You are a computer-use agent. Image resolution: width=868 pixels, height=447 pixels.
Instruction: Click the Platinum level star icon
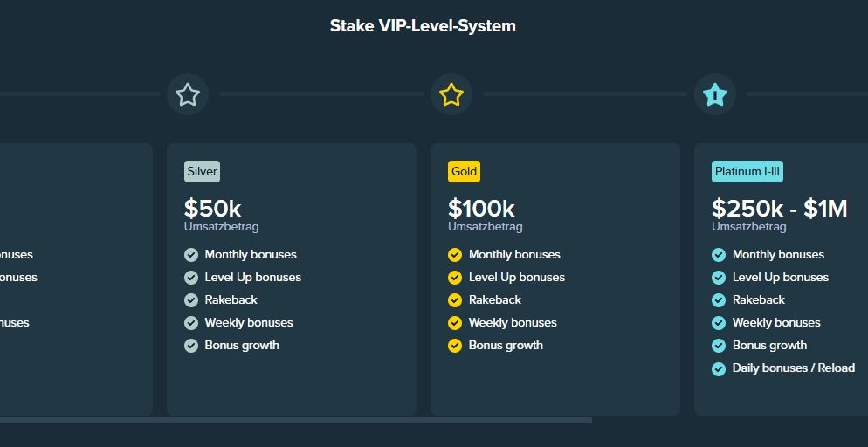click(x=715, y=94)
